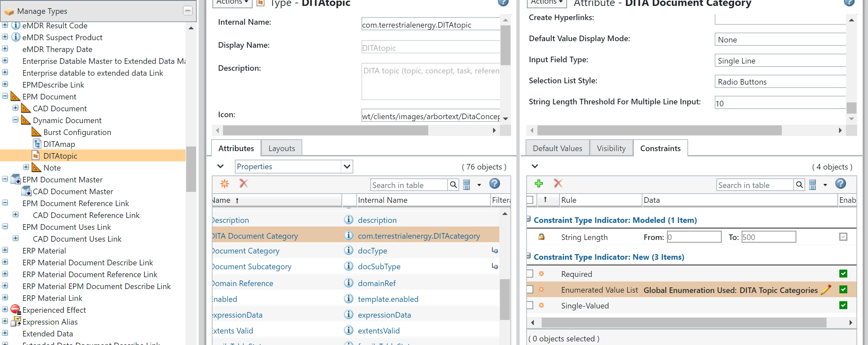Screen dimensions: 868x345
Task: Select EPM Document Reference Link tree item
Action: pyautogui.click(x=75, y=203)
